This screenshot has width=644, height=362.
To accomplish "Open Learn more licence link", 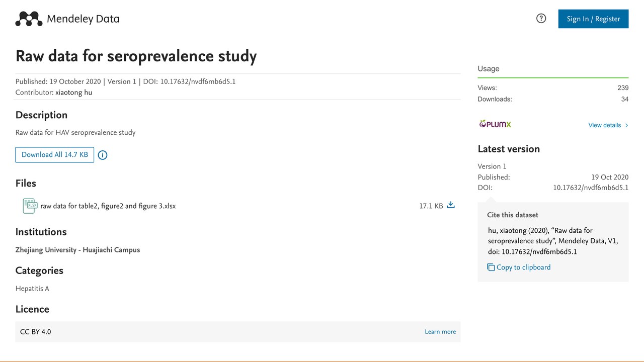I will [x=440, y=332].
